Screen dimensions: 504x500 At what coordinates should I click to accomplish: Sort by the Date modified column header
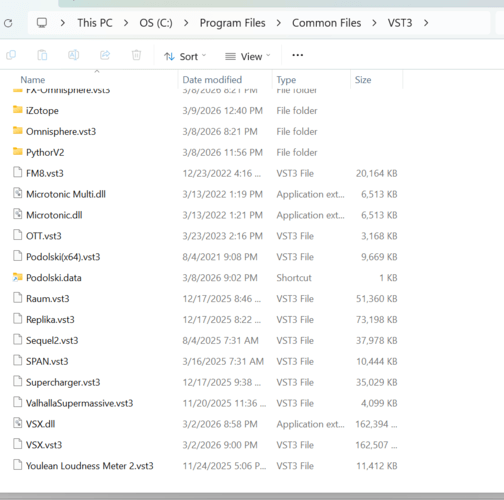pos(212,80)
